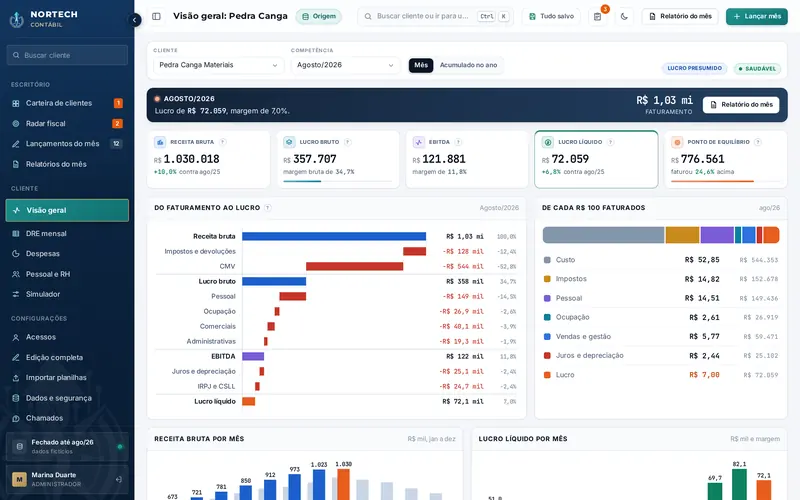Image resolution: width=800 pixels, height=500 pixels.
Task: Click the Saudável status badge
Action: coord(757,68)
